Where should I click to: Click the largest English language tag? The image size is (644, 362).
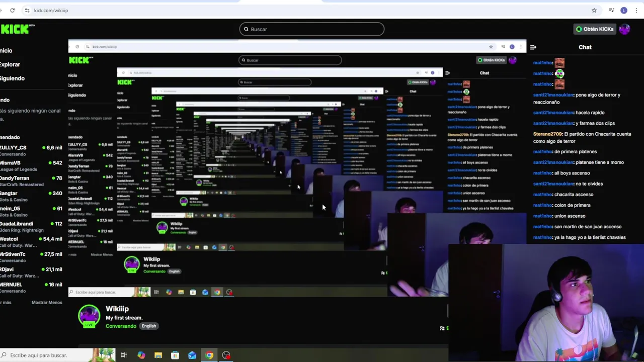coord(149,326)
